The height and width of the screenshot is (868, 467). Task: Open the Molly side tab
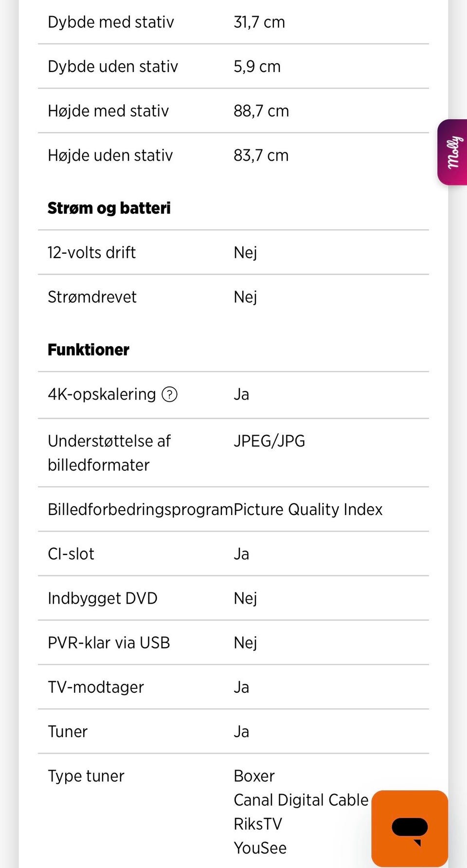tap(453, 152)
